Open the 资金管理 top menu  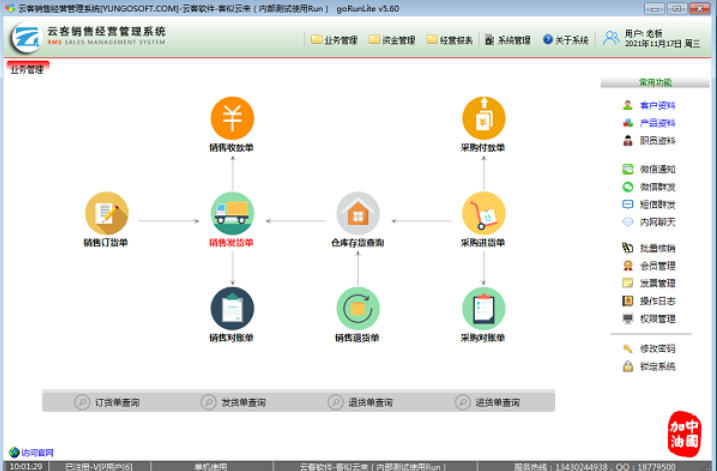[392, 40]
